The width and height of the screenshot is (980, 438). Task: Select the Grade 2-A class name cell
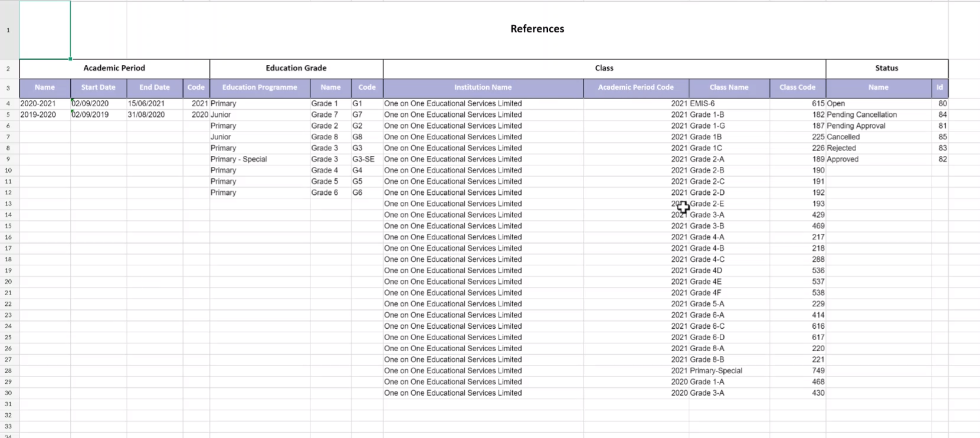point(729,159)
